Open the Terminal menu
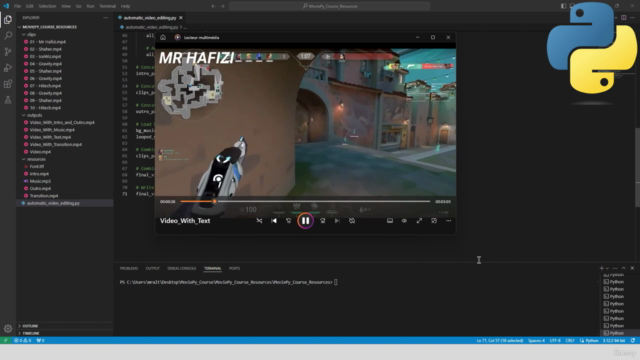This screenshot has height=360, width=640. click(x=107, y=6)
